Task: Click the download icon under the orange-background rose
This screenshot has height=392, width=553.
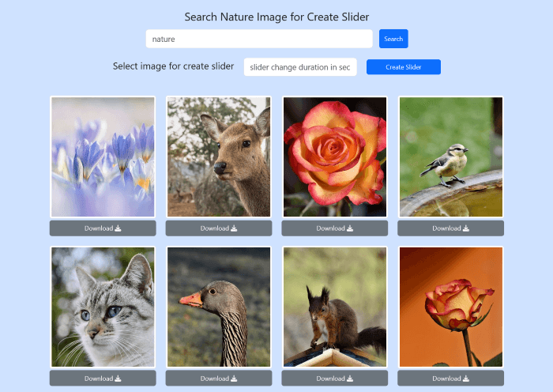Action: click(x=466, y=379)
